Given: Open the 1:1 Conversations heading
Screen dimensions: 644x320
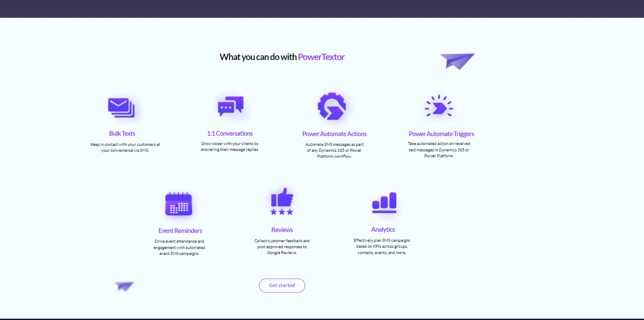Looking at the screenshot, I should tap(230, 134).
